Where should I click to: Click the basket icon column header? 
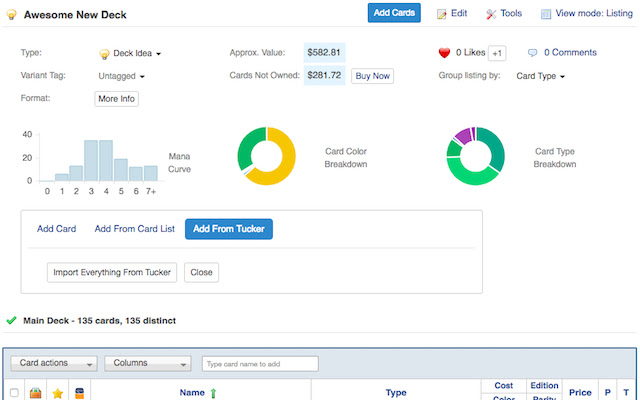pyautogui.click(x=36, y=393)
